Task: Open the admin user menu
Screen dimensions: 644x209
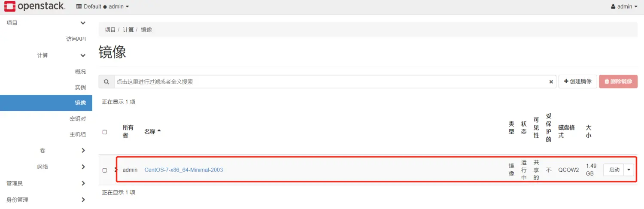Action: pos(624,6)
